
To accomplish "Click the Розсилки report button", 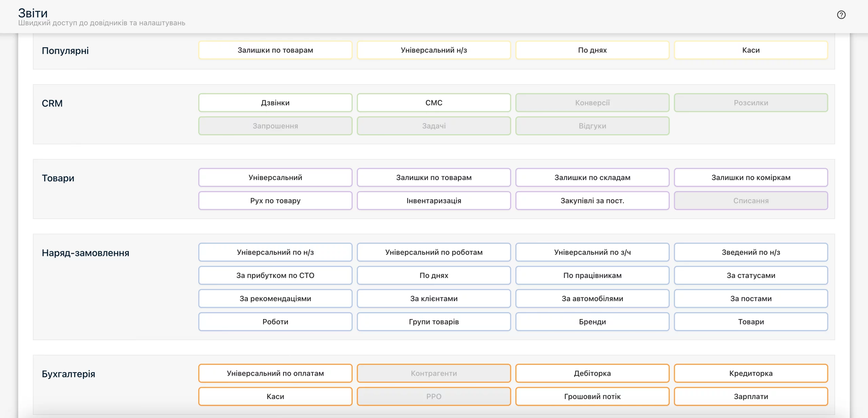I will point(751,103).
